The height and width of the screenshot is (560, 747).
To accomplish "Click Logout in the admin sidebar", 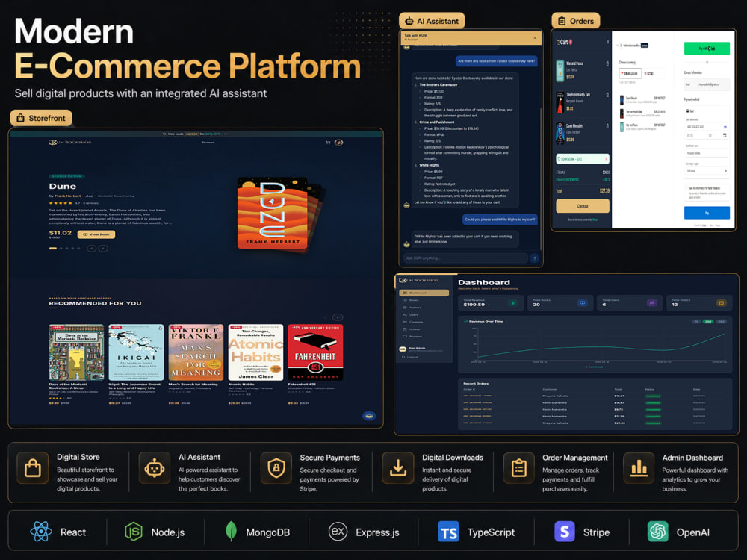I will [x=410, y=357].
